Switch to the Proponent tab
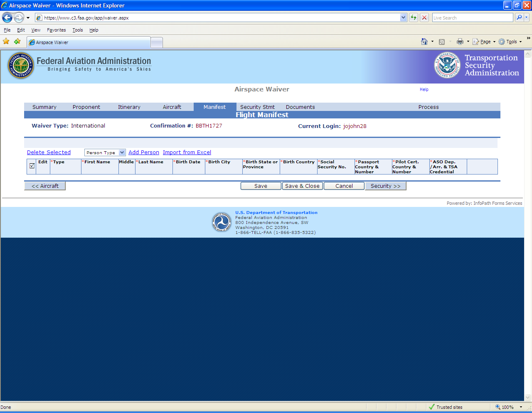Image resolution: width=532 pixels, height=413 pixels. [86, 107]
